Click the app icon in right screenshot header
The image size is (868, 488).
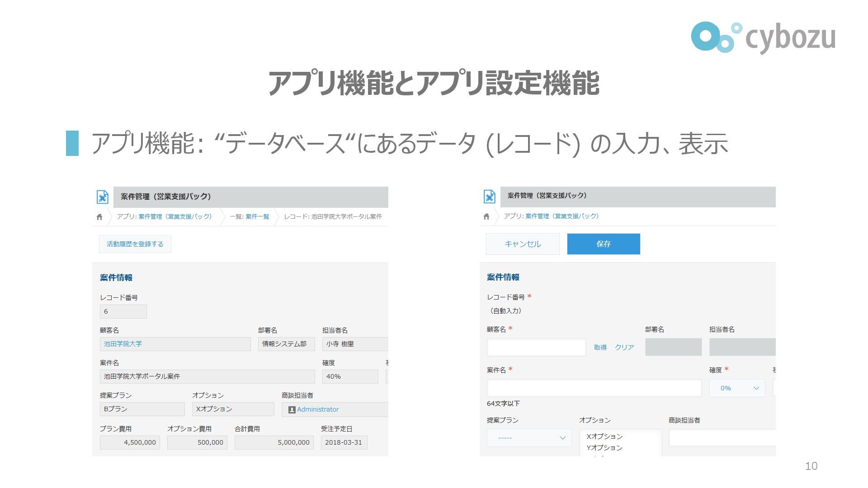490,196
